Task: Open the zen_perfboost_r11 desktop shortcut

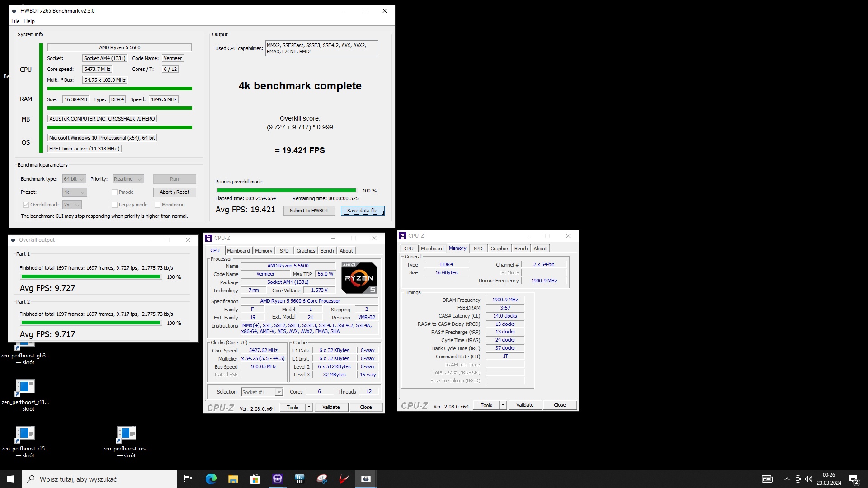Action: pyautogui.click(x=25, y=394)
